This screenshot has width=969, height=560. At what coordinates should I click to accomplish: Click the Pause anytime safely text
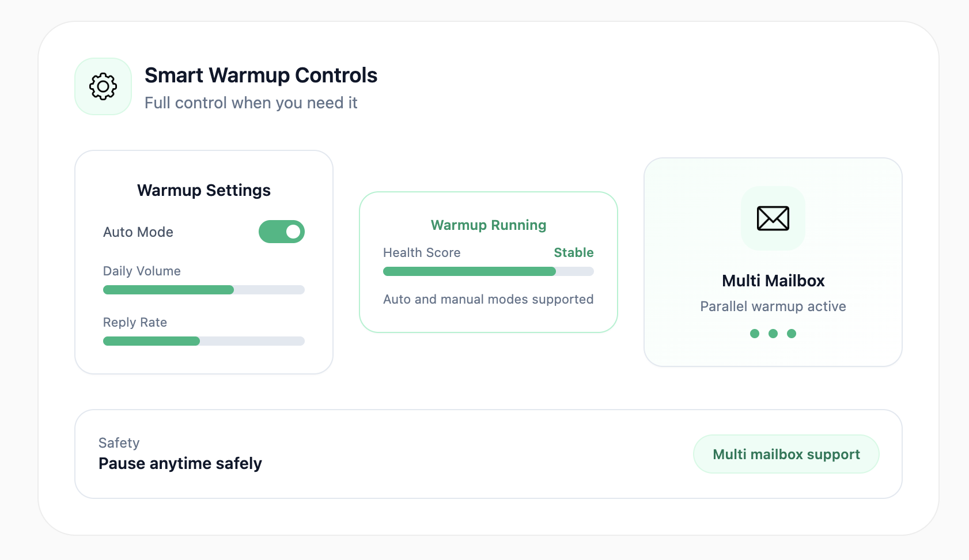(x=180, y=464)
